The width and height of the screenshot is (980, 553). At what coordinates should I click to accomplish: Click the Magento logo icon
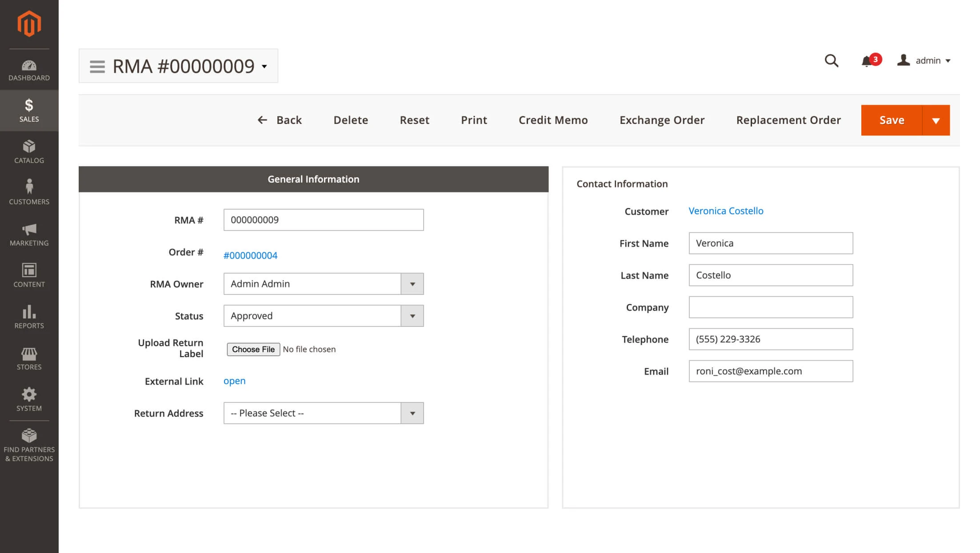coord(29,24)
